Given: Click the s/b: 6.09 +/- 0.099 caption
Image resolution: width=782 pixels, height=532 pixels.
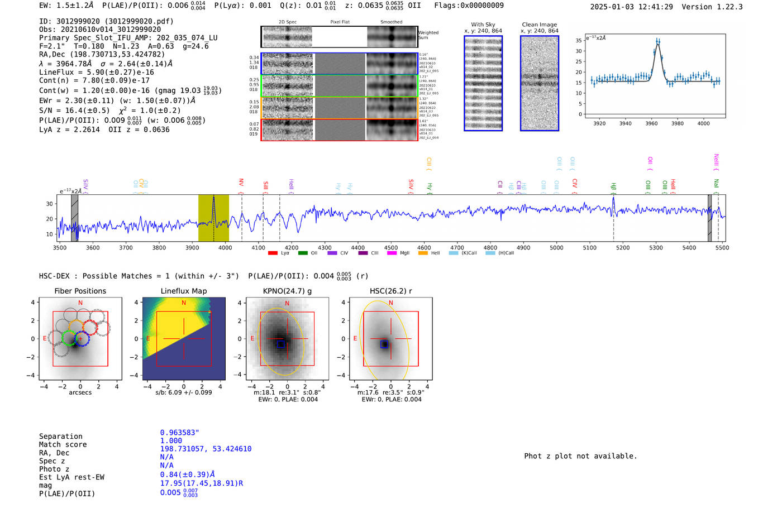Looking at the screenshot, I should pos(184,392).
